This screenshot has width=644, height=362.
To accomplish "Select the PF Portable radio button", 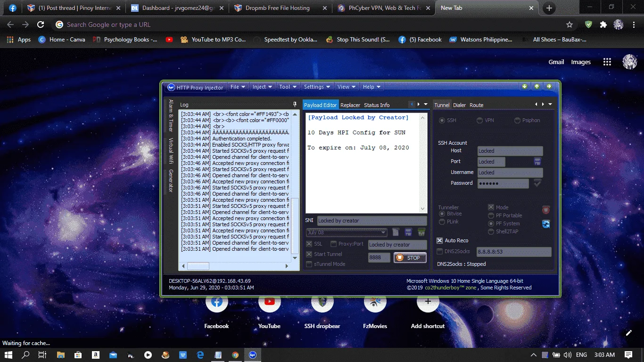I will [x=491, y=215].
